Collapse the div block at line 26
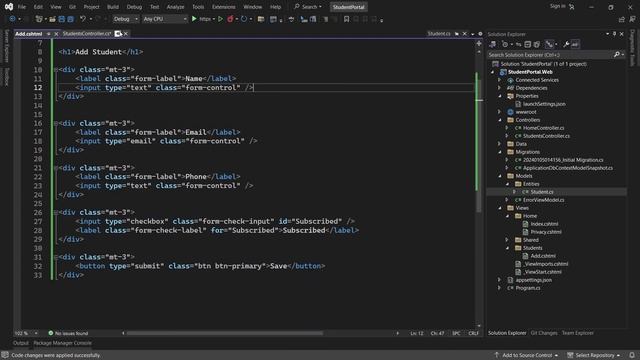640x360 pixels. [x=56, y=212]
